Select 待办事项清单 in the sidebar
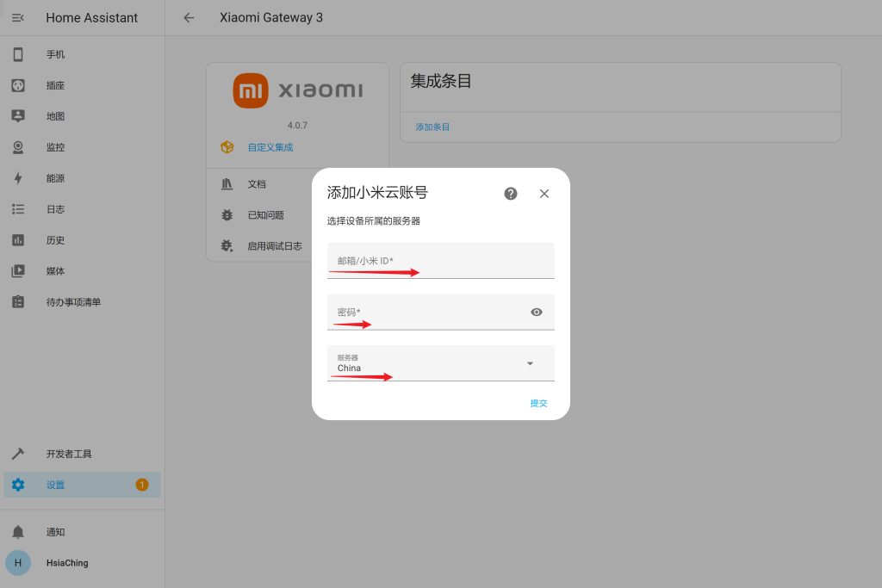 point(74,302)
